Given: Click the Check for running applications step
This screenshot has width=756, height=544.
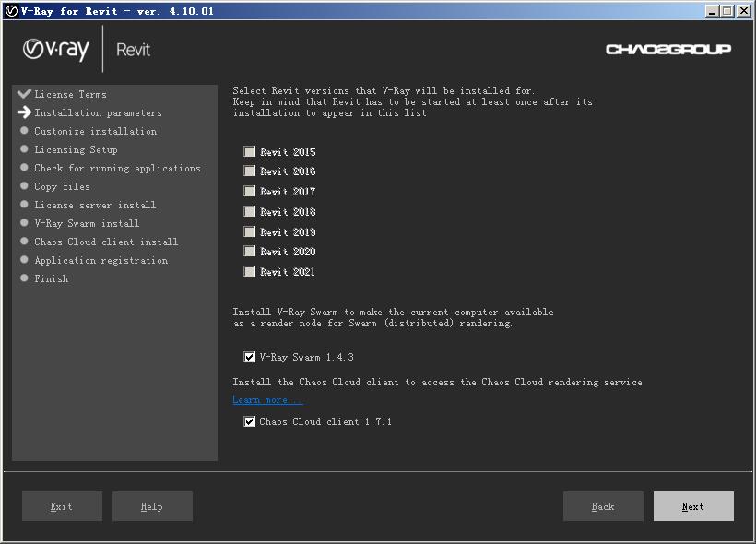Looking at the screenshot, I should 117,168.
